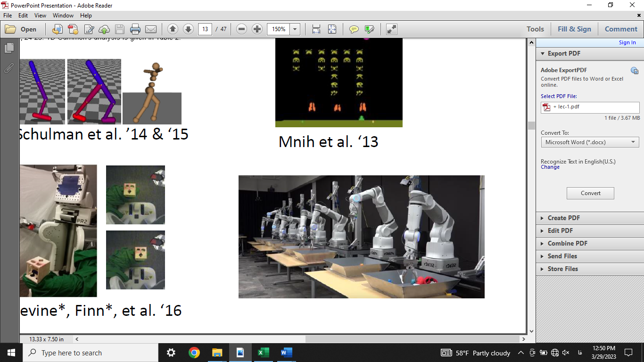The image size is (644, 362).
Task: Click the Adobe ExportPDF online icon
Action: tap(635, 71)
